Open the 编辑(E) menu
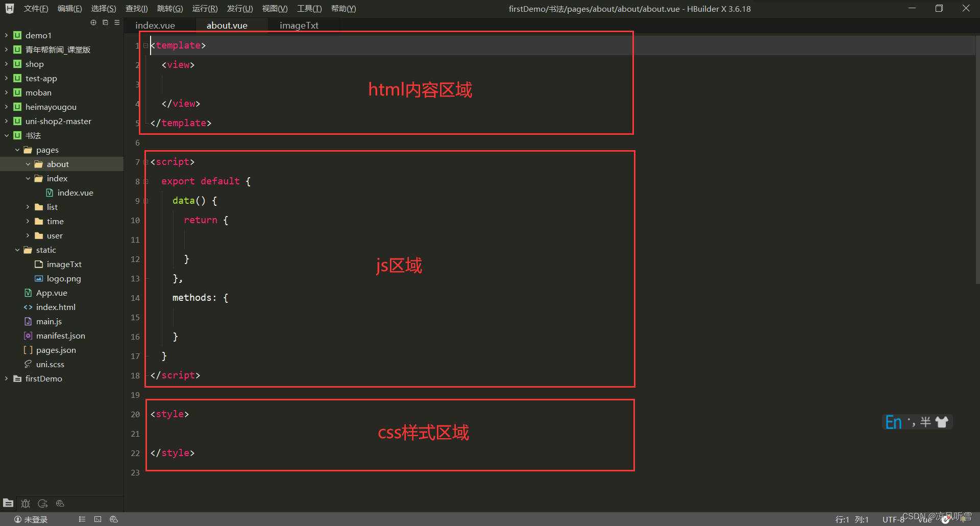Image resolution: width=980 pixels, height=526 pixels. (69, 9)
